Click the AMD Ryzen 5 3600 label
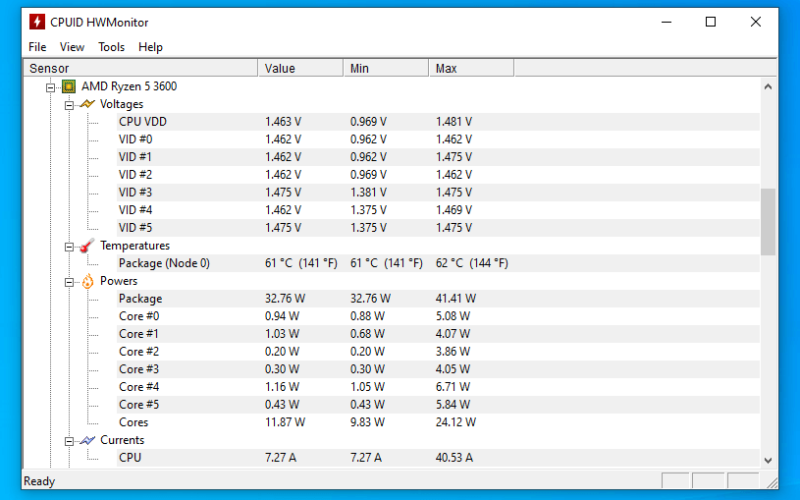This screenshot has height=500, width=800. pyautogui.click(x=129, y=86)
